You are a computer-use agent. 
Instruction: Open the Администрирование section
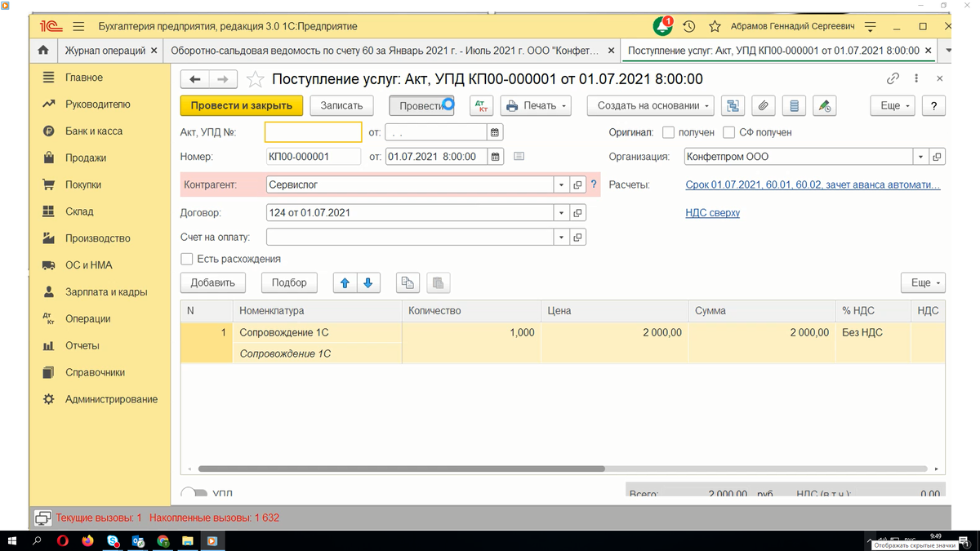click(111, 399)
